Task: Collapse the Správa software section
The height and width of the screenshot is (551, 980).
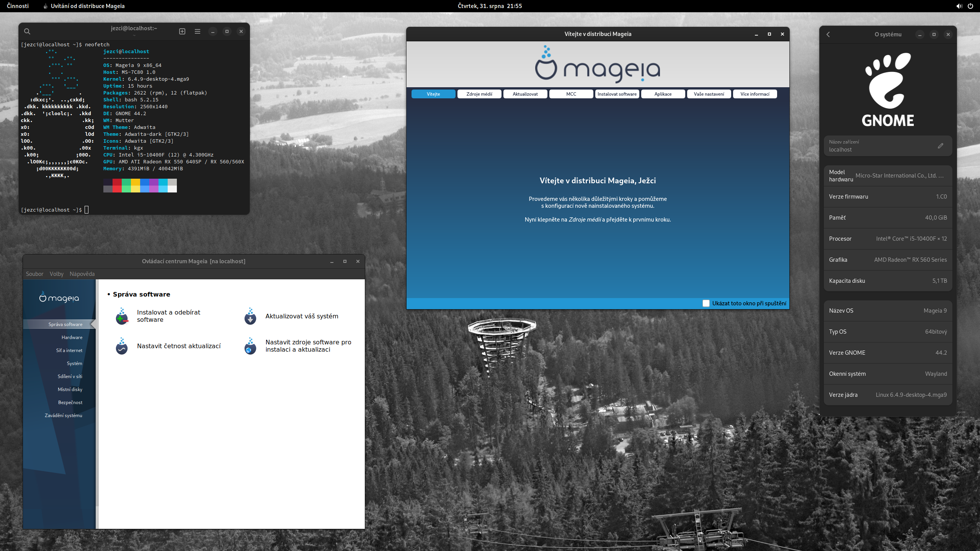Action: tap(108, 294)
